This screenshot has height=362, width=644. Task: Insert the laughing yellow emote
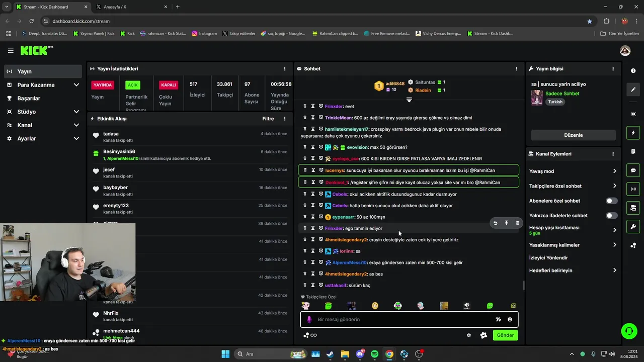click(375, 306)
